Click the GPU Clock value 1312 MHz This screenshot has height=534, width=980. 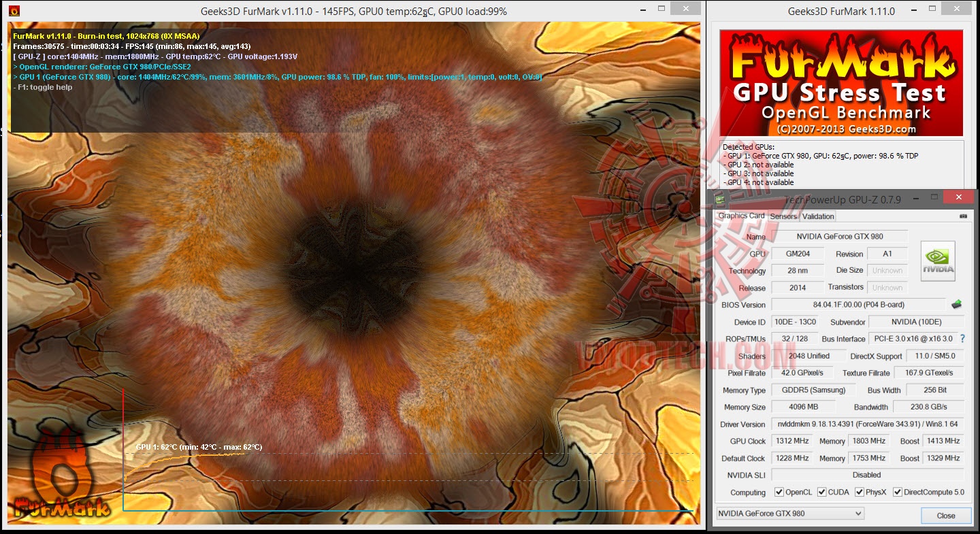point(792,441)
